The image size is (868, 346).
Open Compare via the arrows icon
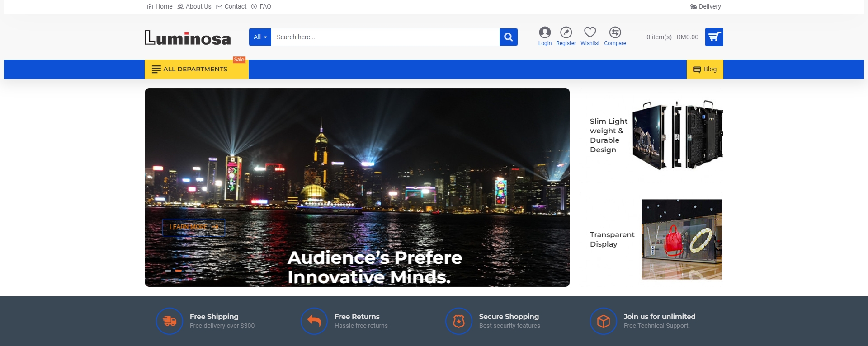[615, 33]
